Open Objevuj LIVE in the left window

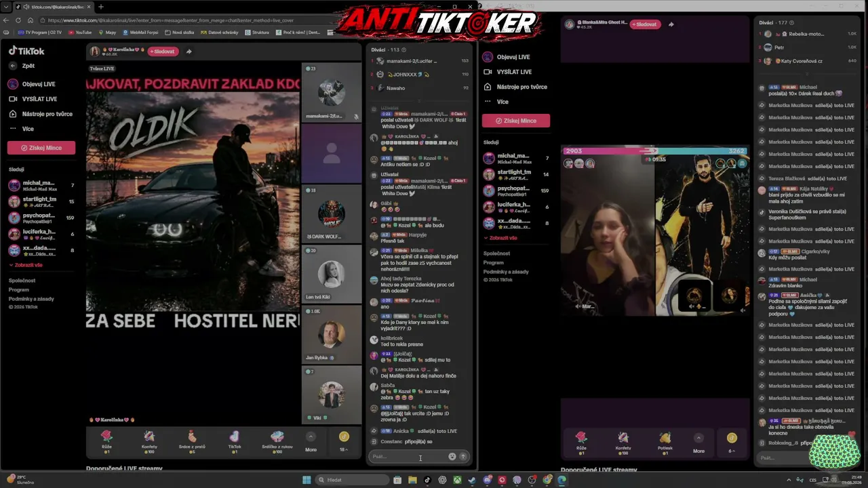point(32,84)
